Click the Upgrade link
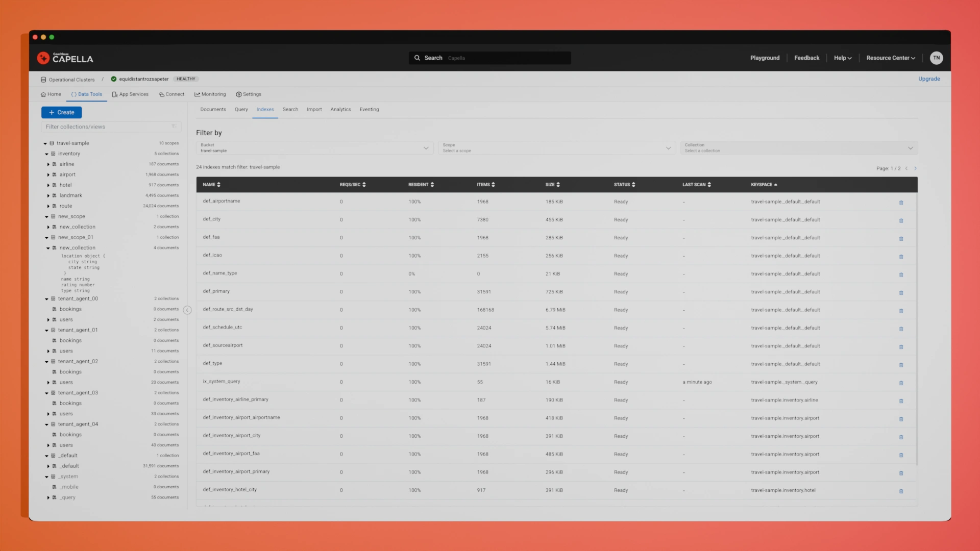 click(929, 79)
